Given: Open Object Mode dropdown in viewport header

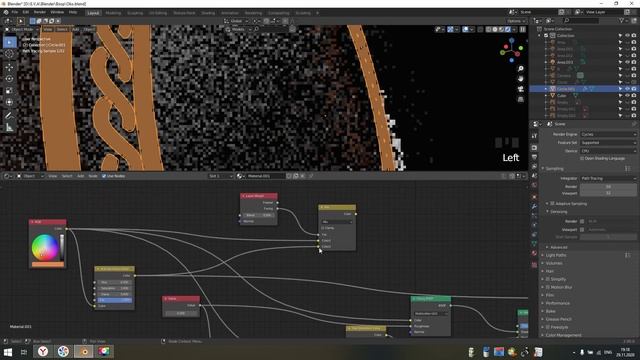Looking at the screenshot, I should point(22,29).
